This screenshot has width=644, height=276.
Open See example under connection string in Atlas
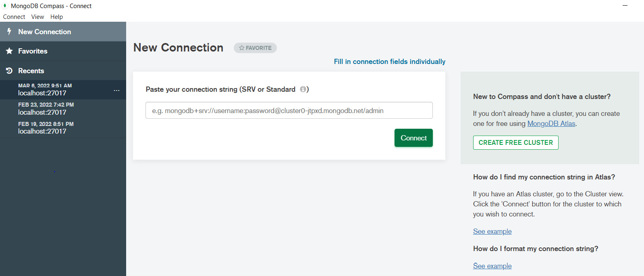click(492, 231)
